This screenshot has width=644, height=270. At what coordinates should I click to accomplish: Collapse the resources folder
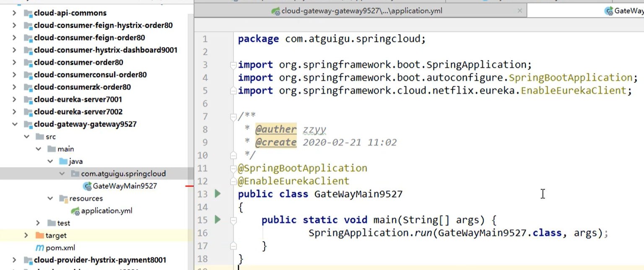tap(50, 198)
